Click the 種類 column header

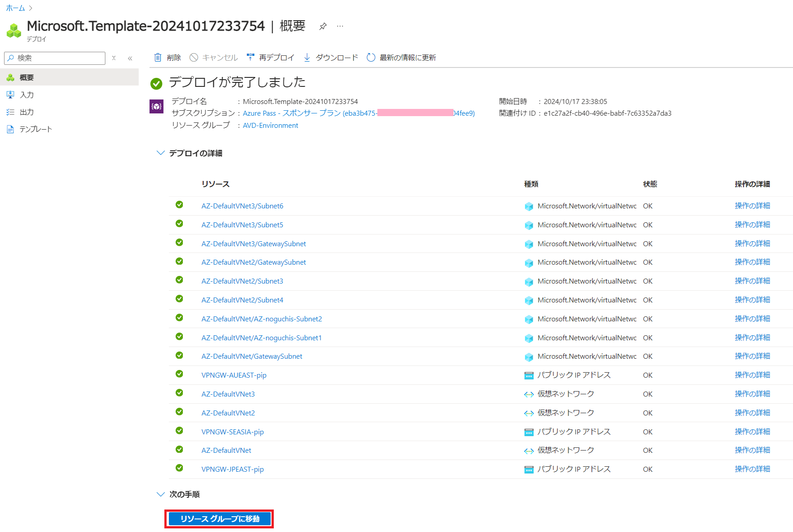(x=531, y=184)
